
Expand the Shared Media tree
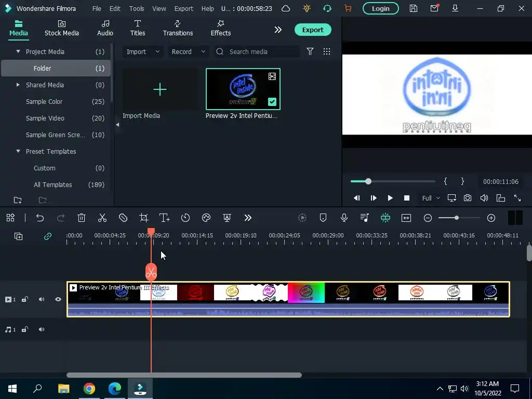(18, 85)
